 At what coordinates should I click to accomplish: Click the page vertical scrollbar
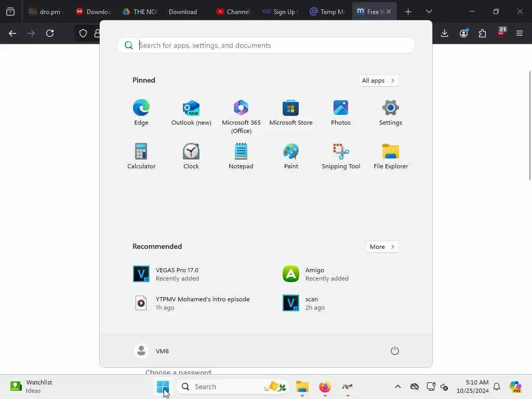pos(529,126)
